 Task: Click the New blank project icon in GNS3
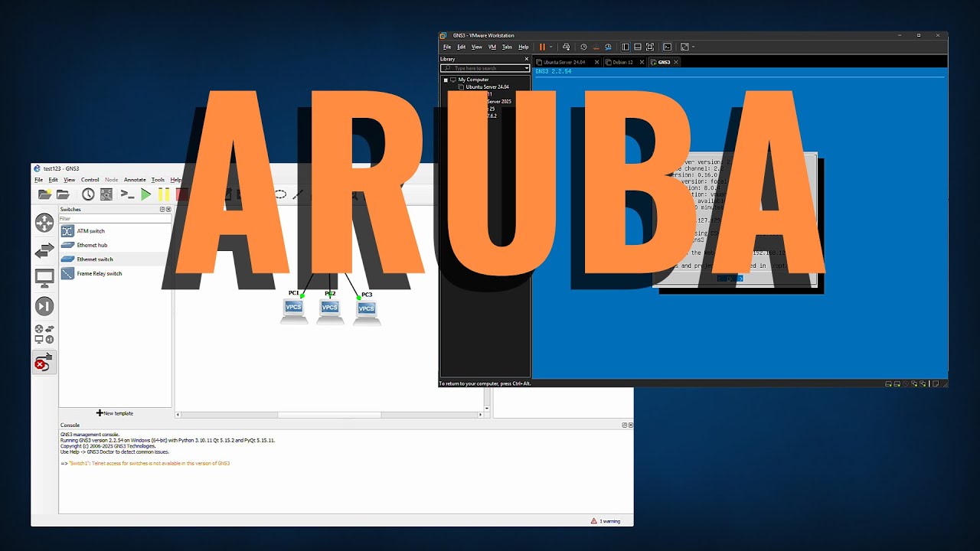(45, 194)
